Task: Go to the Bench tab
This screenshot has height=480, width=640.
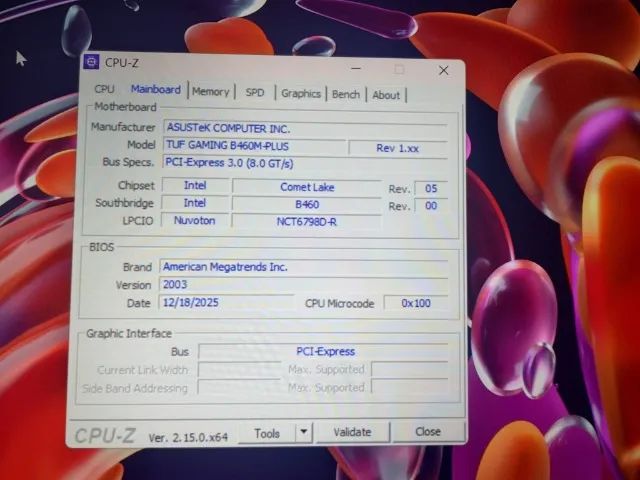Action: [346, 94]
